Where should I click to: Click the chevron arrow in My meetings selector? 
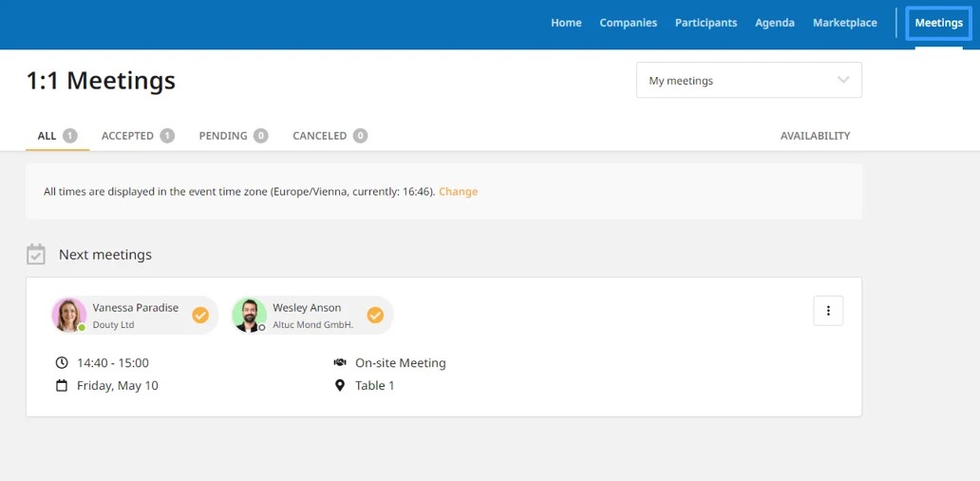click(843, 80)
